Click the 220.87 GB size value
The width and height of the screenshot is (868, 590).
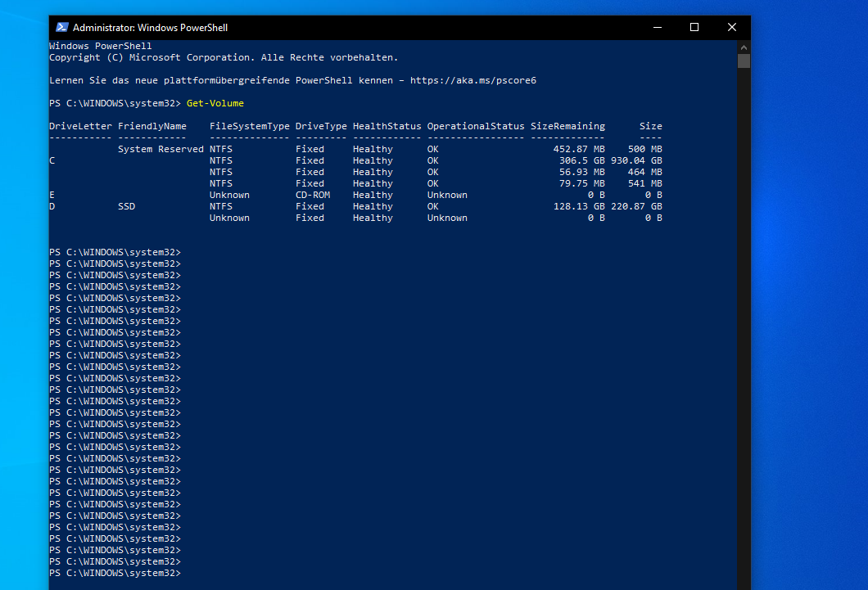[636, 206]
